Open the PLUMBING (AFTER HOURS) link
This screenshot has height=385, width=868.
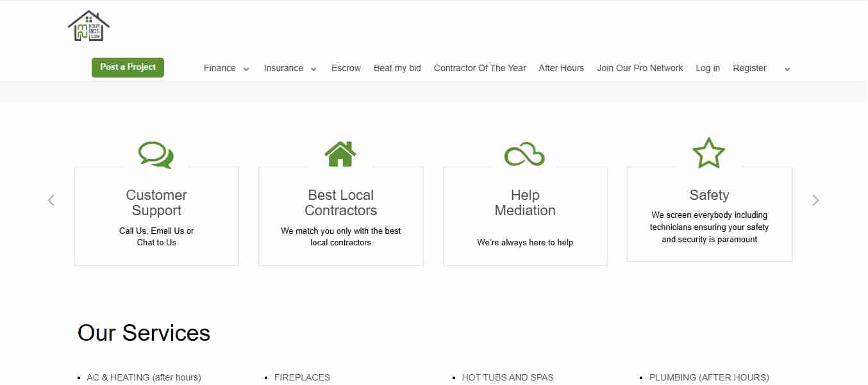[709, 377]
